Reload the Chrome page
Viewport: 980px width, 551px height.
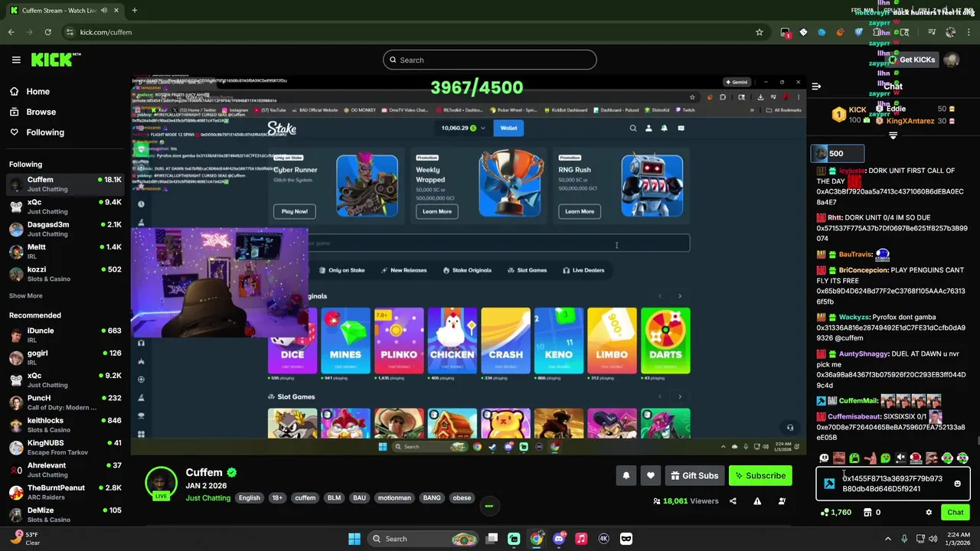pyautogui.click(x=47, y=32)
